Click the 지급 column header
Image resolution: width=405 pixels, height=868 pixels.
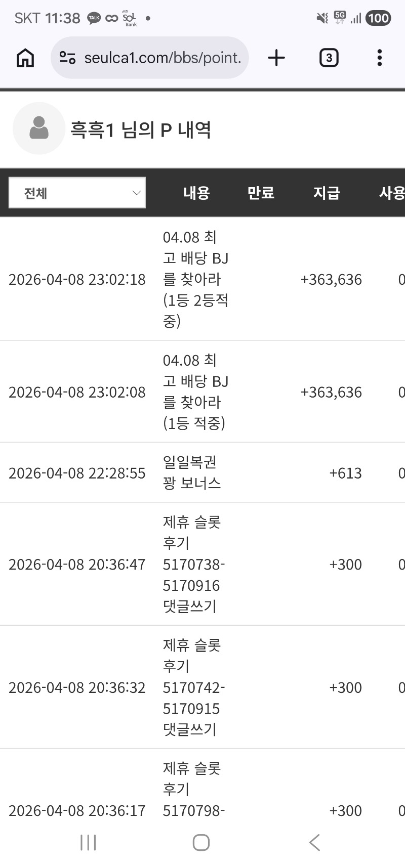[x=326, y=193]
